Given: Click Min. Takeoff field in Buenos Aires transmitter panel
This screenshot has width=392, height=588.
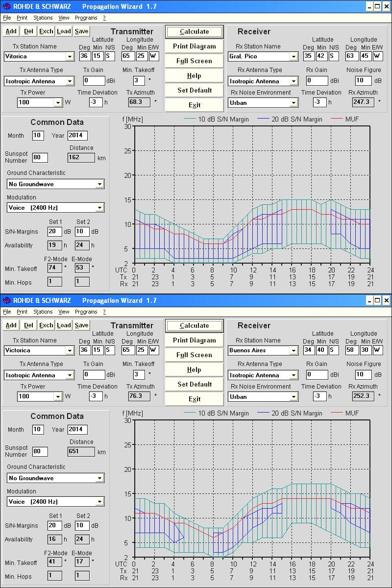Looking at the screenshot, I should pyautogui.click(x=139, y=374).
